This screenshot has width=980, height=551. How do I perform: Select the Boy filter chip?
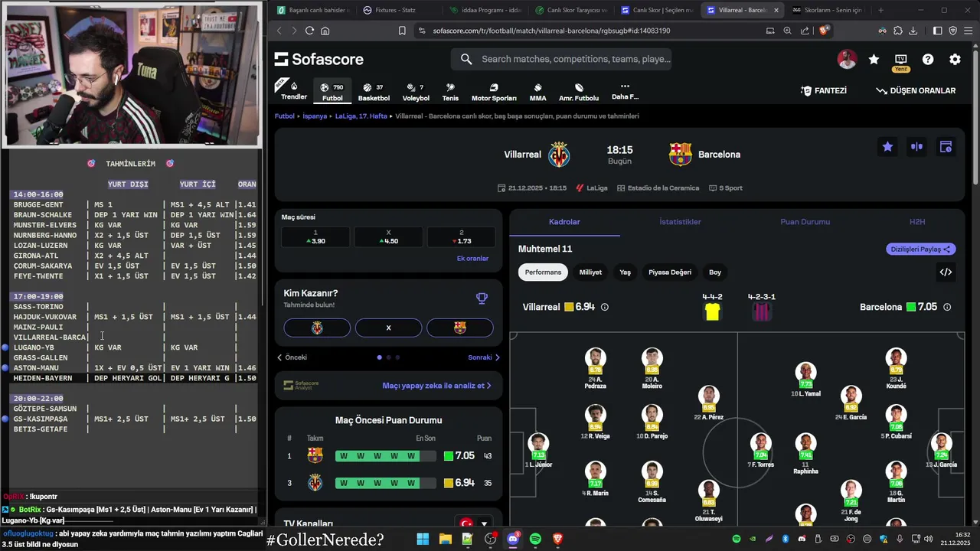coord(715,272)
